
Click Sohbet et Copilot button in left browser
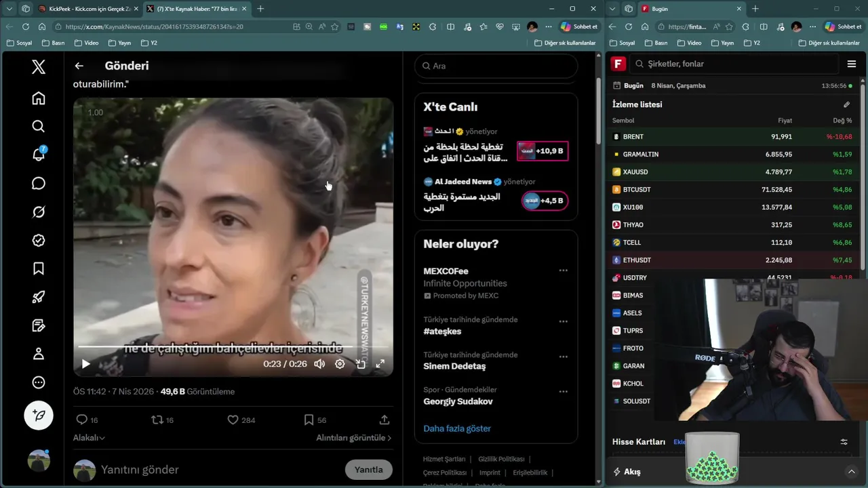[x=578, y=26]
